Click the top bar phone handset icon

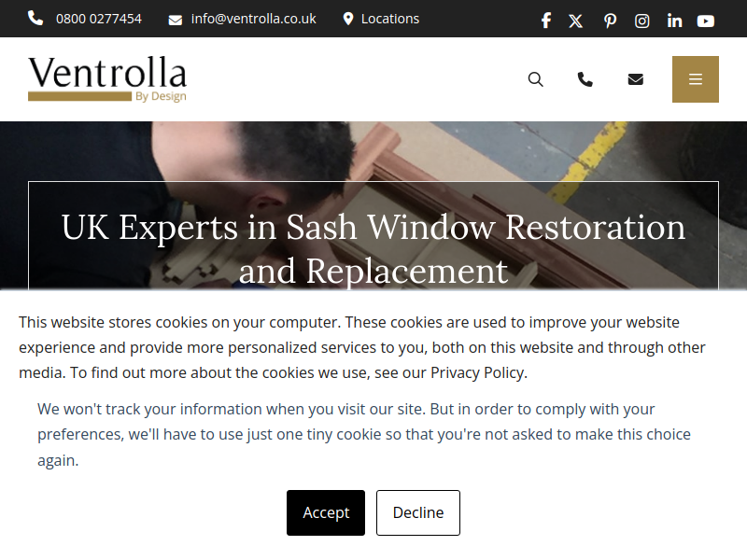(35, 19)
